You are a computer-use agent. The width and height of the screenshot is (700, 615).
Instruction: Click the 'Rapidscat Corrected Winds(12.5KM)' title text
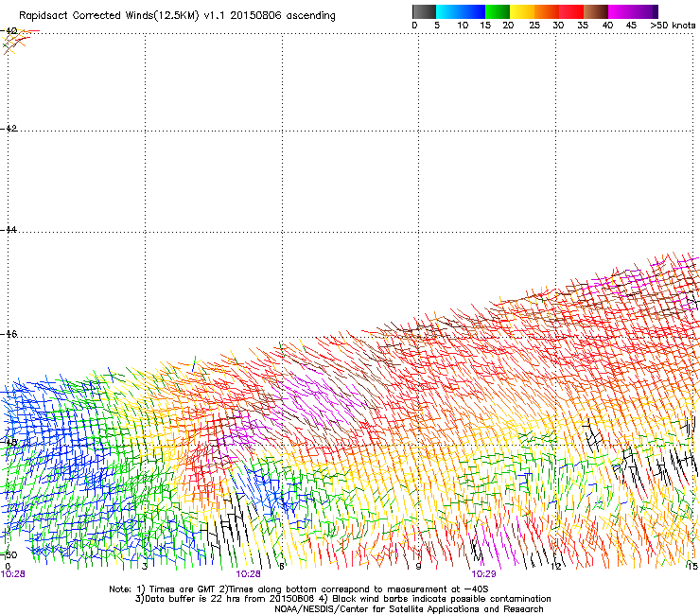tap(109, 16)
